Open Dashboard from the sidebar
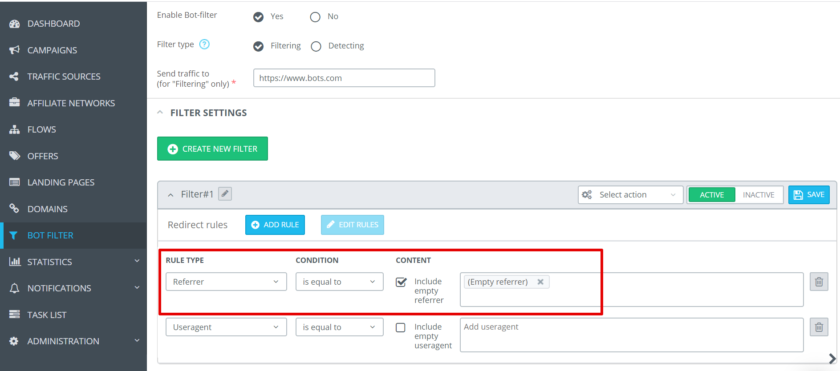This screenshot has height=371, width=840. [54, 24]
